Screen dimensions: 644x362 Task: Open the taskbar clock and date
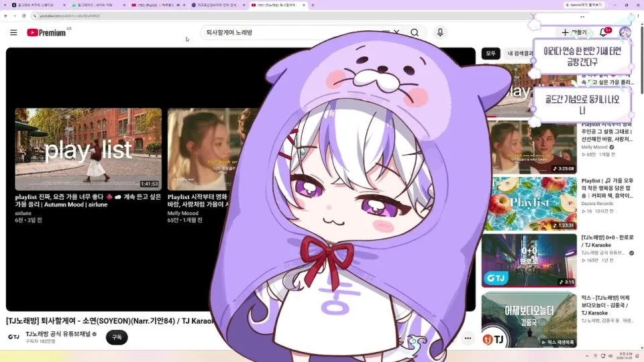click(x=626, y=356)
